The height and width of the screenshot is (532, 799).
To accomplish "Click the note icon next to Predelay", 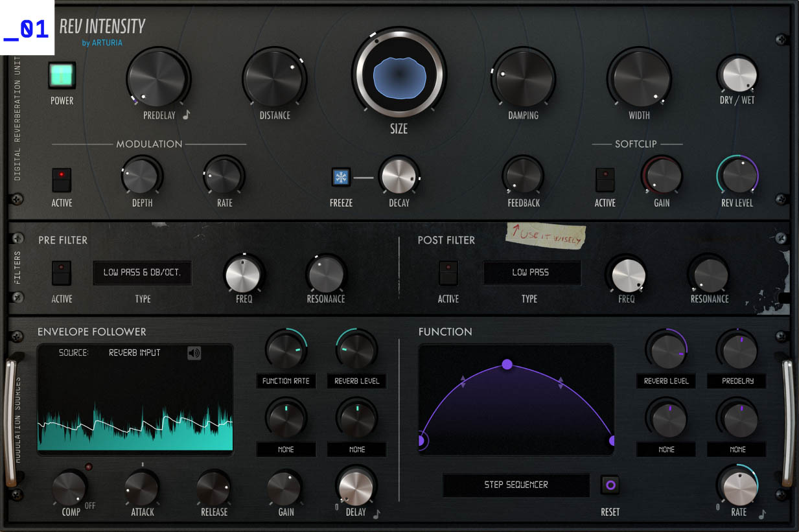I will (x=186, y=115).
